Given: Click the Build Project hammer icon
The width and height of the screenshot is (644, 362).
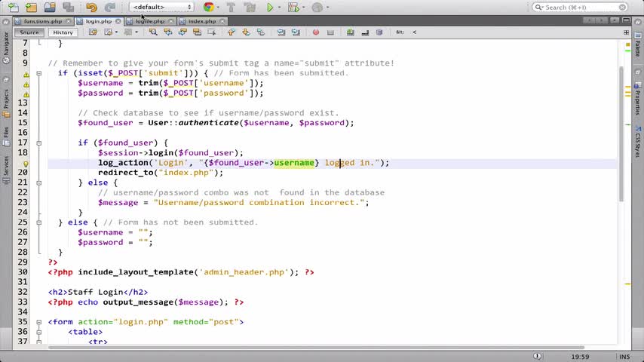Looking at the screenshot, I should coord(231,7).
